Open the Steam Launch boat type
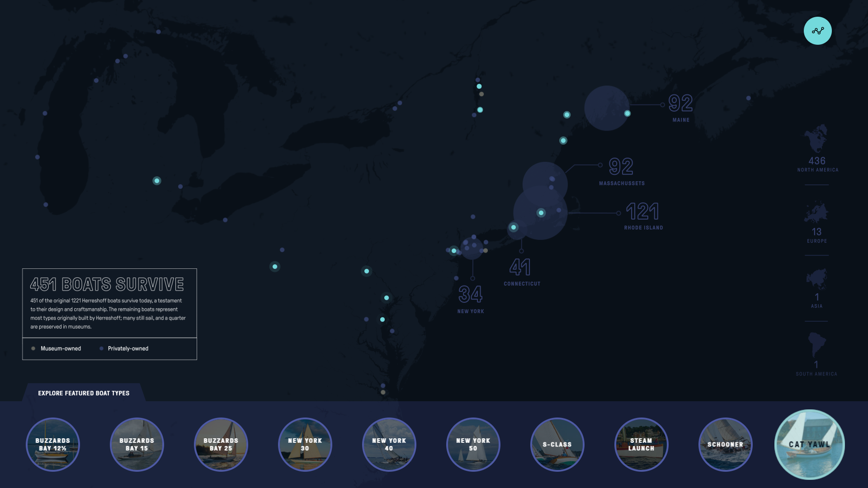 [x=642, y=445]
